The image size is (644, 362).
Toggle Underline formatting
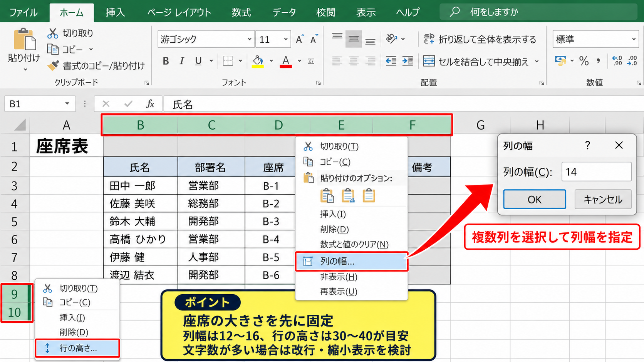[x=198, y=61]
